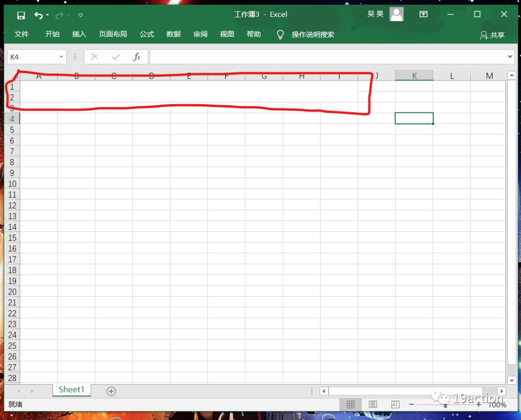
Task: Switch to Page Break Preview icon
Action: (395, 405)
